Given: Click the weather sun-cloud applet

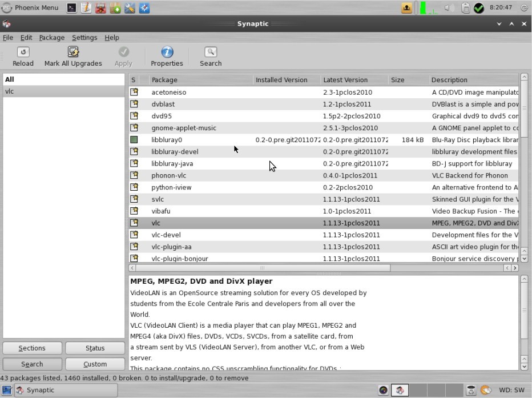Looking at the screenshot, I should [x=486, y=390].
